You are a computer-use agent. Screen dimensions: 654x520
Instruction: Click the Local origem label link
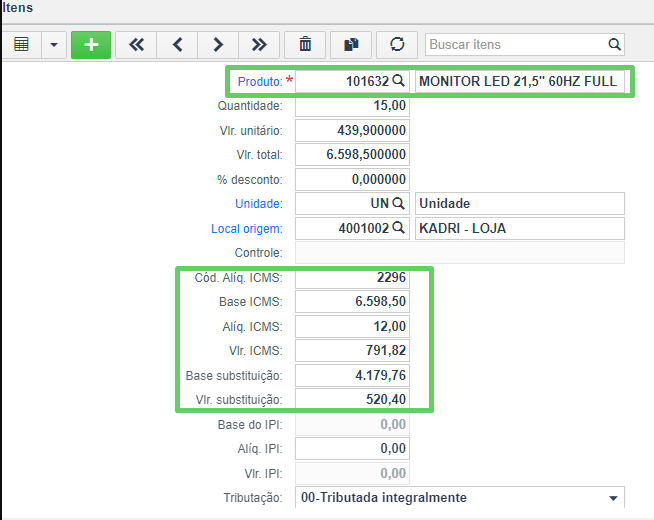coord(247,229)
